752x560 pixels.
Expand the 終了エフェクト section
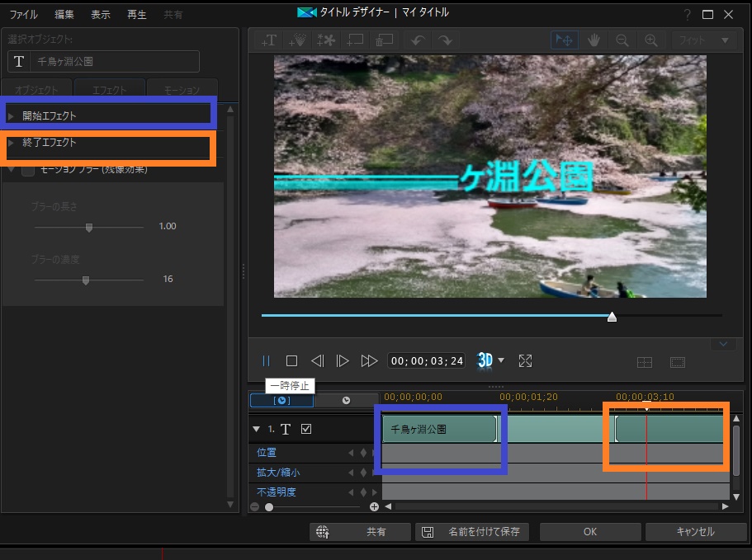[x=50, y=143]
